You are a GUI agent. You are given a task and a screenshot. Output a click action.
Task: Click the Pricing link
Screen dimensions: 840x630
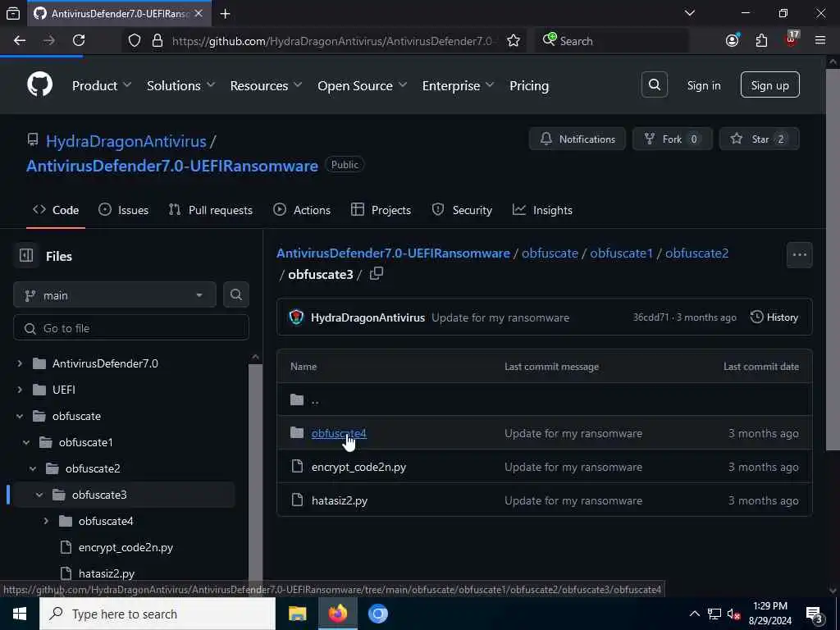coord(529,85)
